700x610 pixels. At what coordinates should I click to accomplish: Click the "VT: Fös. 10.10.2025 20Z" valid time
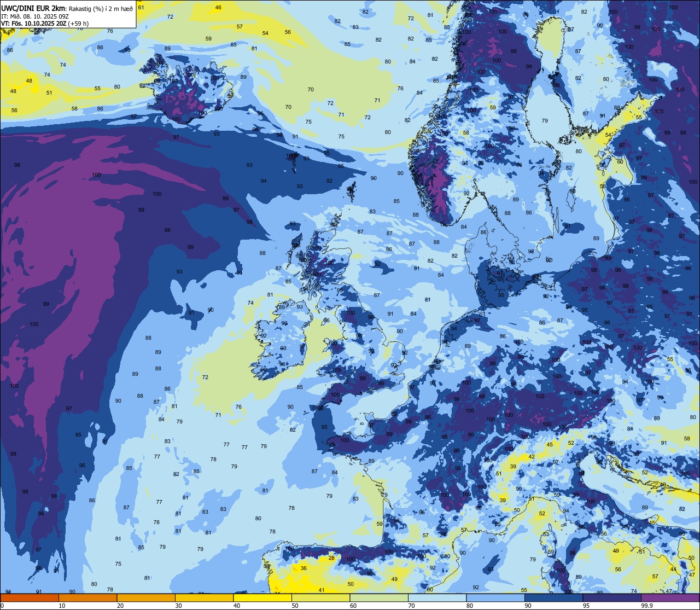[33, 24]
